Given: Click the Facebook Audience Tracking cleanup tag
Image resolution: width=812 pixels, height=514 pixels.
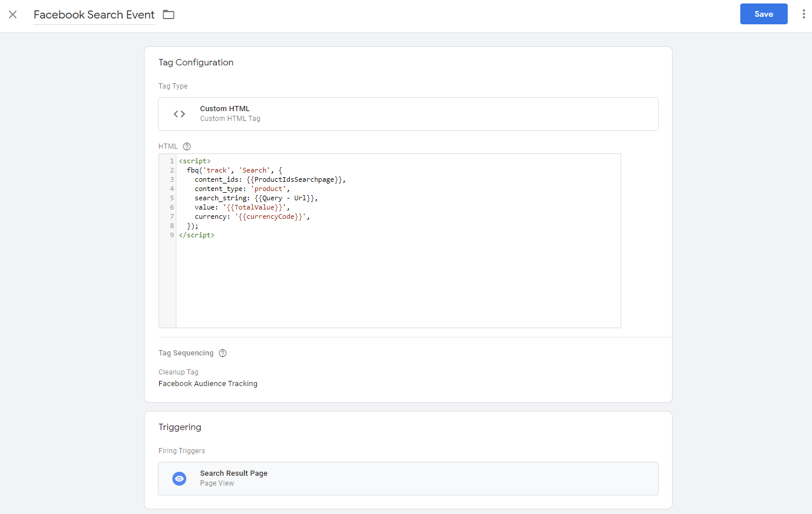Looking at the screenshot, I should tap(208, 384).
